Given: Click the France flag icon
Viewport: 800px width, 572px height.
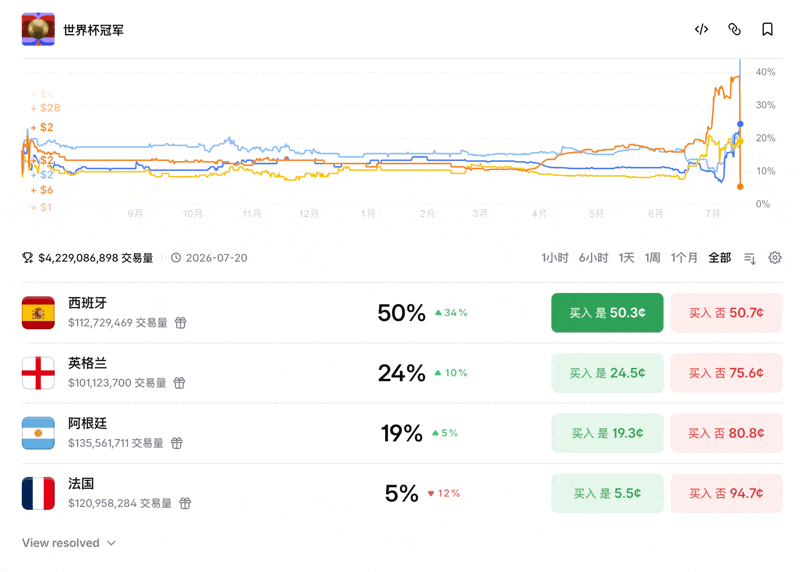Looking at the screenshot, I should click(38, 493).
